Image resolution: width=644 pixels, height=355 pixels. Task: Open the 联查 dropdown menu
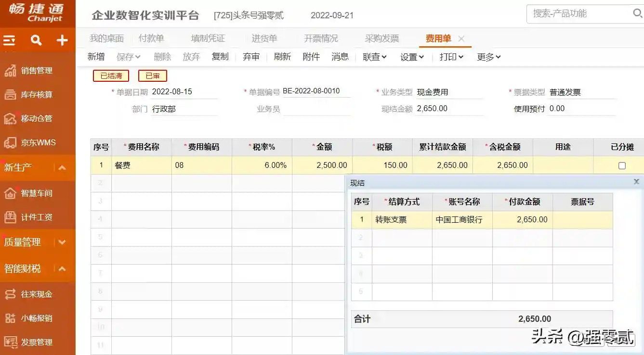pos(375,57)
